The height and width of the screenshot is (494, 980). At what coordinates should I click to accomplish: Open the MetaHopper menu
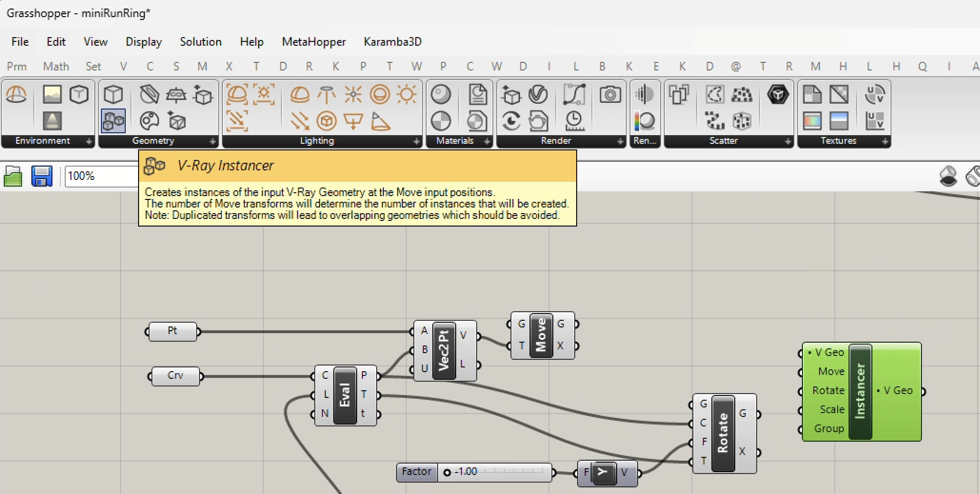[314, 42]
